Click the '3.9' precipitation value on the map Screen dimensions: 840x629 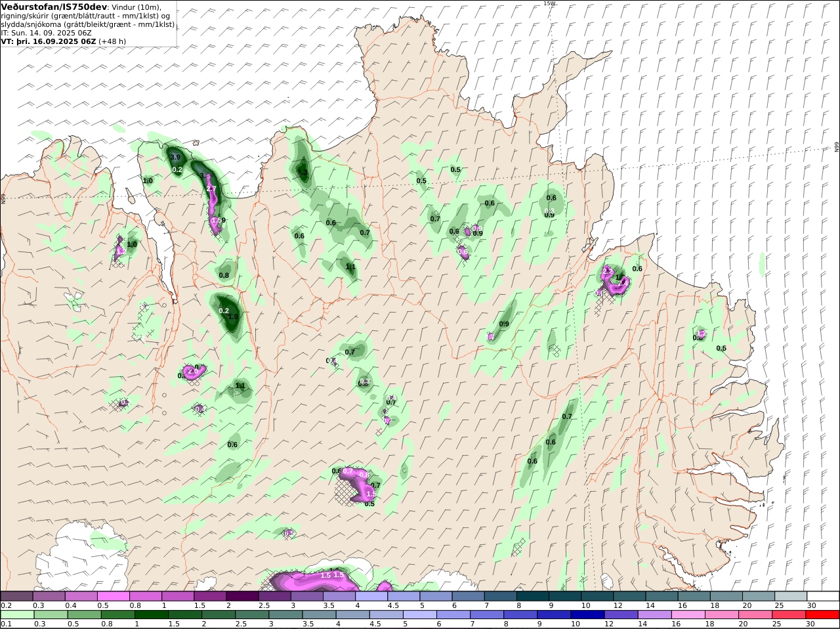[175, 158]
